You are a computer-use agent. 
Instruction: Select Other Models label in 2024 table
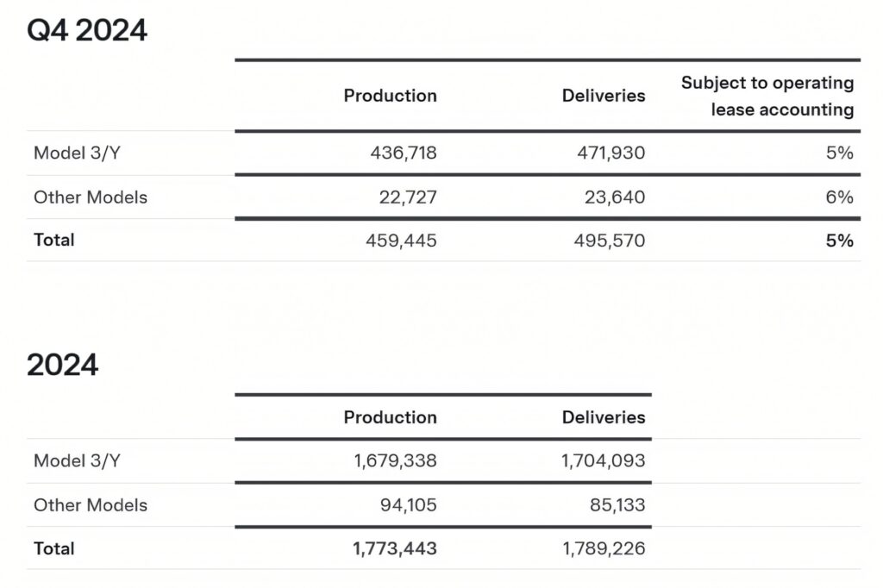coord(91,505)
